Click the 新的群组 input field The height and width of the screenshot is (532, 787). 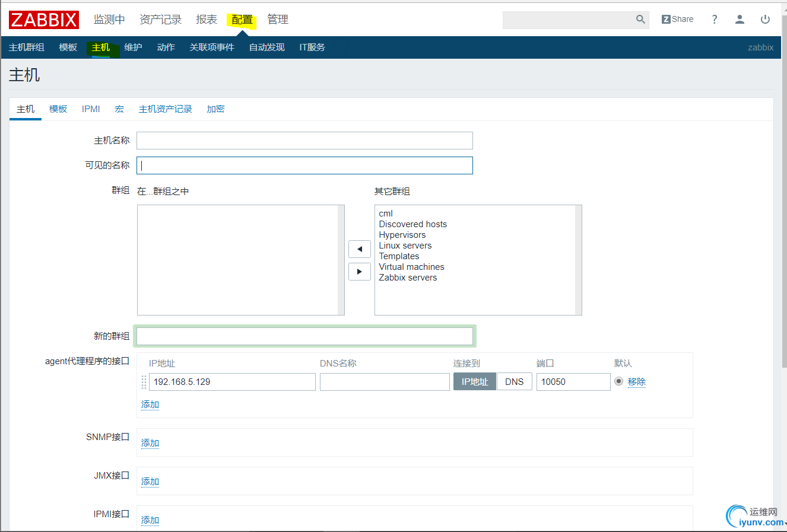304,336
